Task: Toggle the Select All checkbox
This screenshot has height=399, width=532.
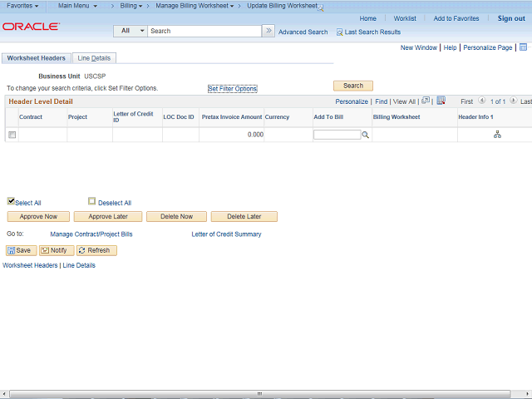Action: coord(11,201)
